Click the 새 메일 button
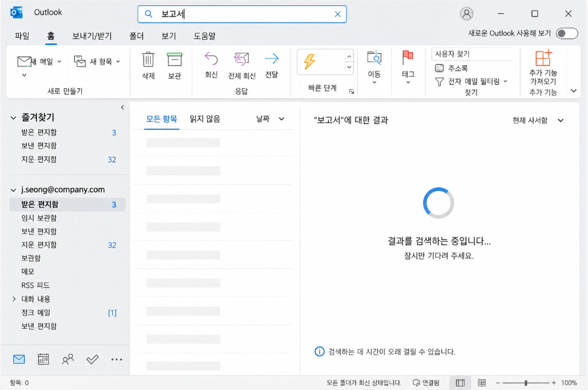Screen dimensions: 588x390 pos(39,62)
